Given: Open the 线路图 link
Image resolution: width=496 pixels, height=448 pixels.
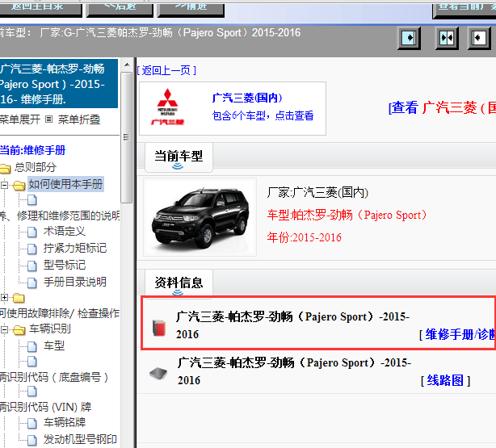Looking at the screenshot, I should (x=445, y=380).
